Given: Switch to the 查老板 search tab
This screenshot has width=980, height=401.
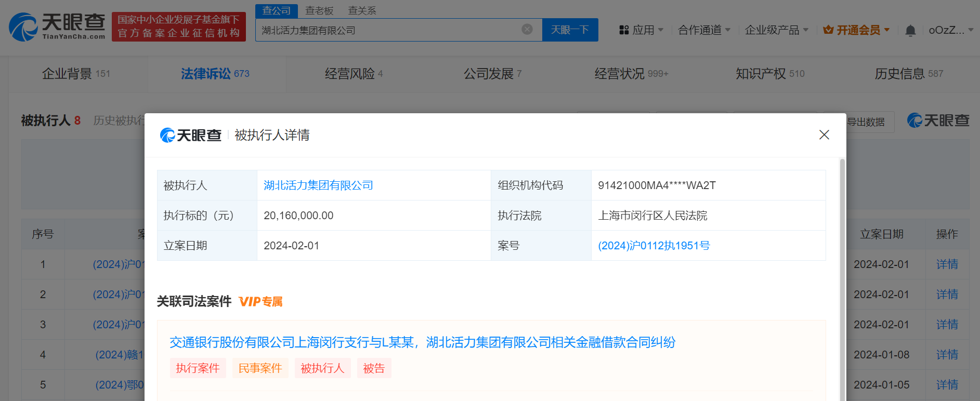Looking at the screenshot, I should [x=319, y=10].
